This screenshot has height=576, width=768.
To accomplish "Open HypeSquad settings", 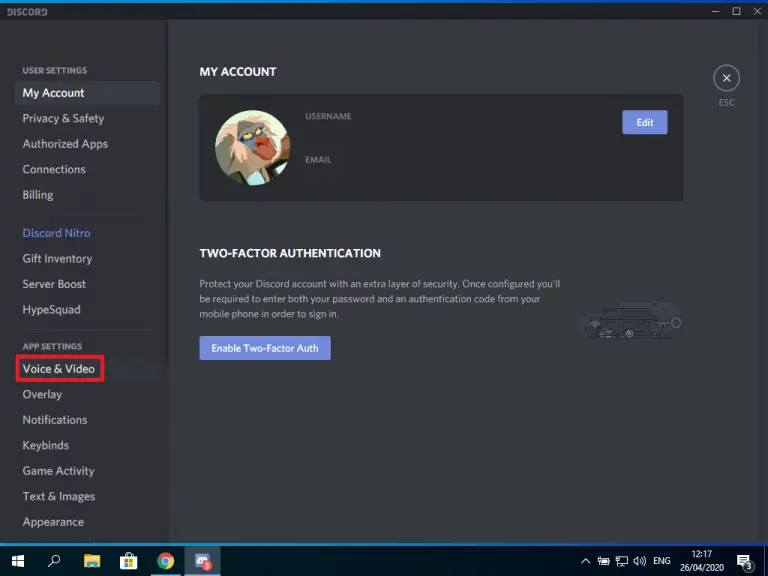I will [x=51, y=310].
